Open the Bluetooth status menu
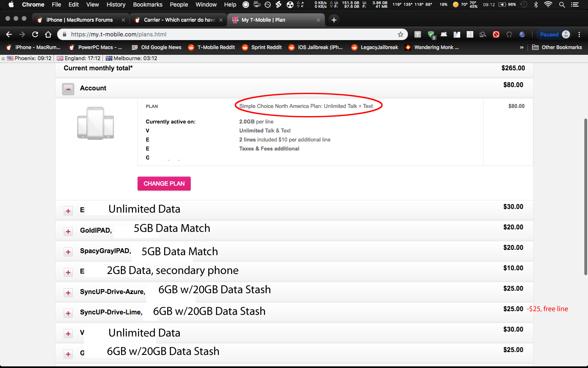 pos(536,4)
